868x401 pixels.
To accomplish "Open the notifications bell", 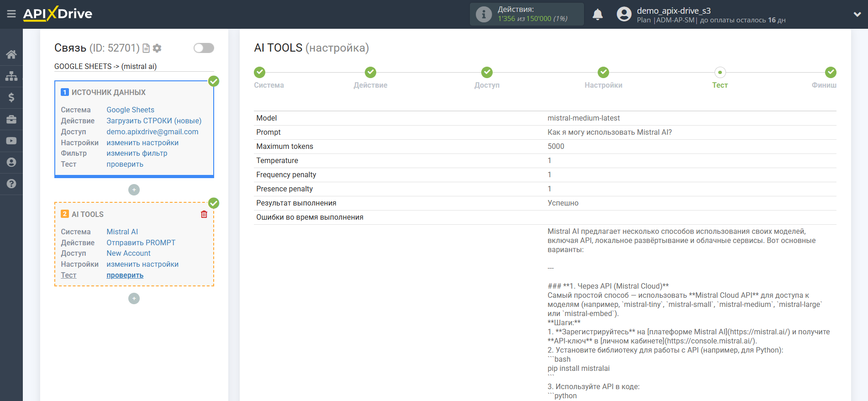I will [x=597, y=14].
